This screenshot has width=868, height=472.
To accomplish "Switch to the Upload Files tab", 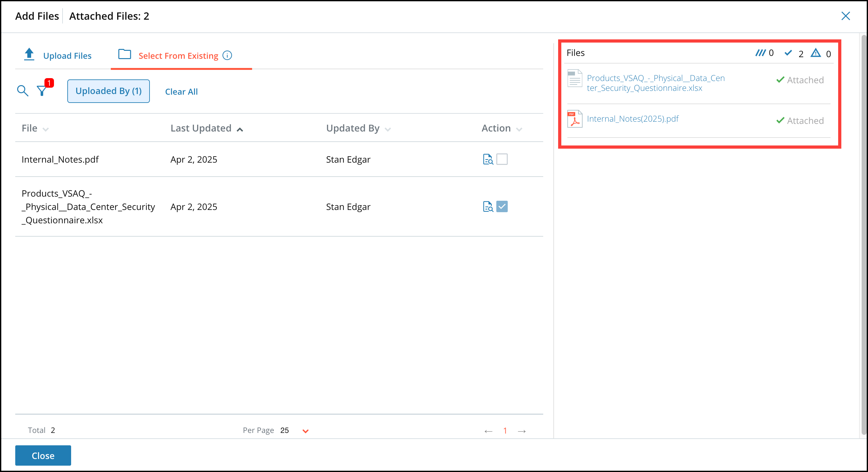I will point(67,55).
